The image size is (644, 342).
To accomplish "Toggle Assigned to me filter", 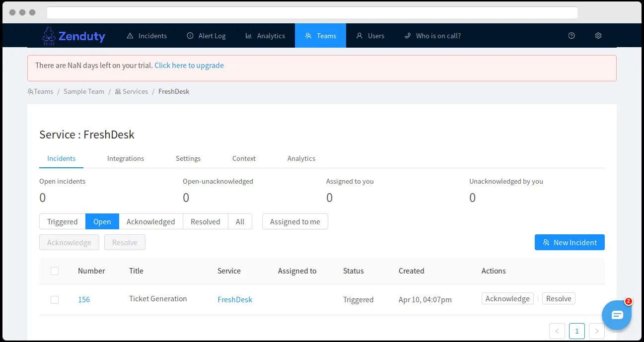I will (x=295, y=222).
